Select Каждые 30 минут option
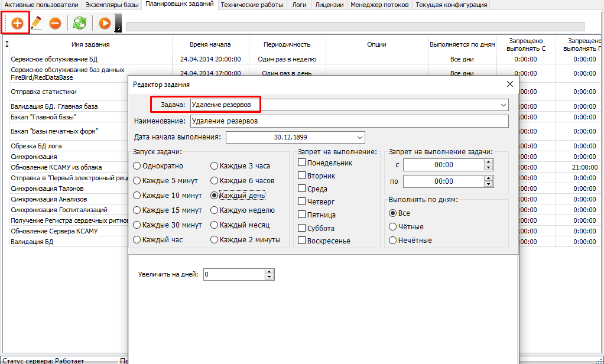Screen dimensions: 604x364 [168, 225]
